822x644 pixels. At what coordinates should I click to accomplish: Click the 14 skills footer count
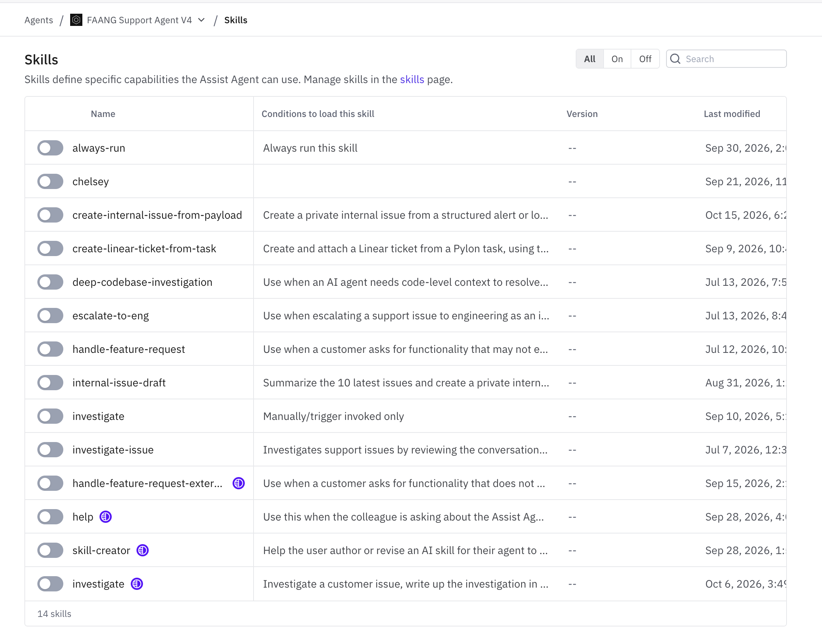(54, 614)
